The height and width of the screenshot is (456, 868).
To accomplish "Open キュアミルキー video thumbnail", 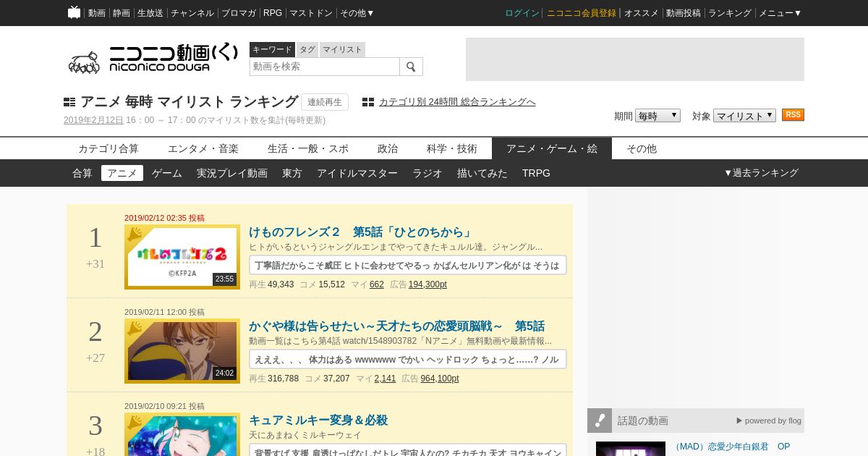I will 182,434.
